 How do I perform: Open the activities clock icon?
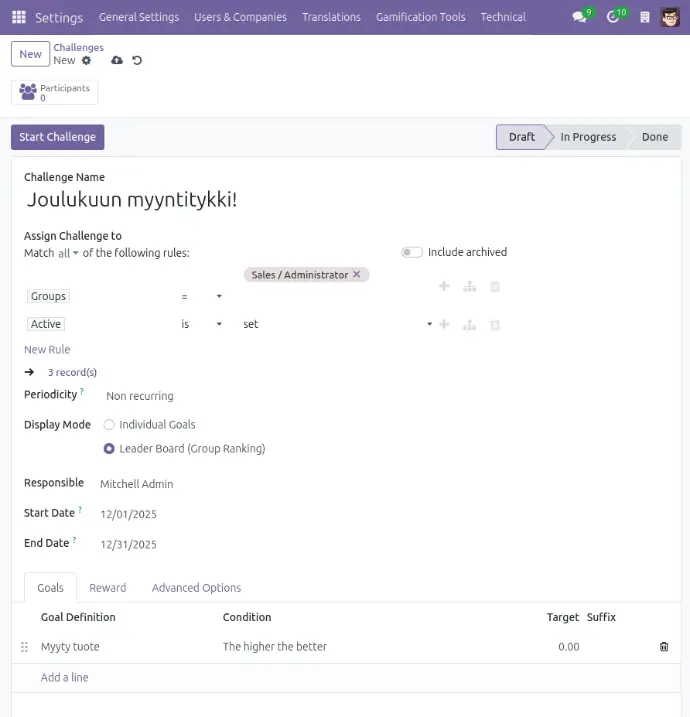pos(613,17)
